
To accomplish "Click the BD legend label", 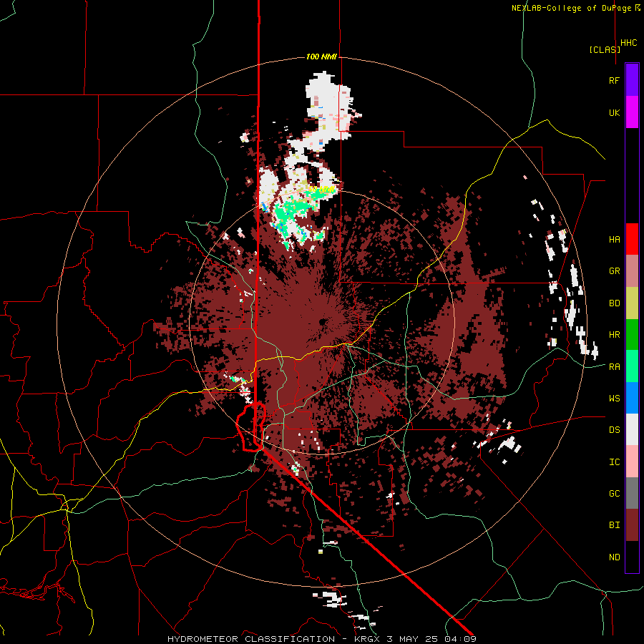I will 614,303.
